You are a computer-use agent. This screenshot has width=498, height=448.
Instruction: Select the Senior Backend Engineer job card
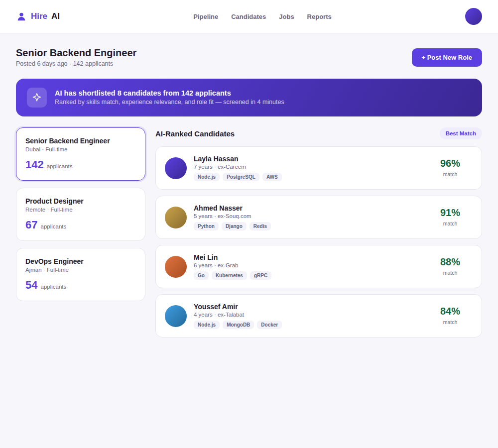point(81,154)
